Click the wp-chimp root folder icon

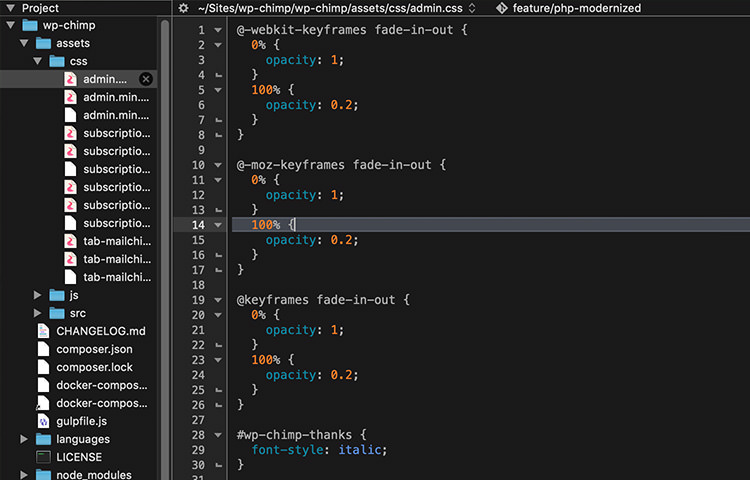pyautogui.click(x=28, y=25)
